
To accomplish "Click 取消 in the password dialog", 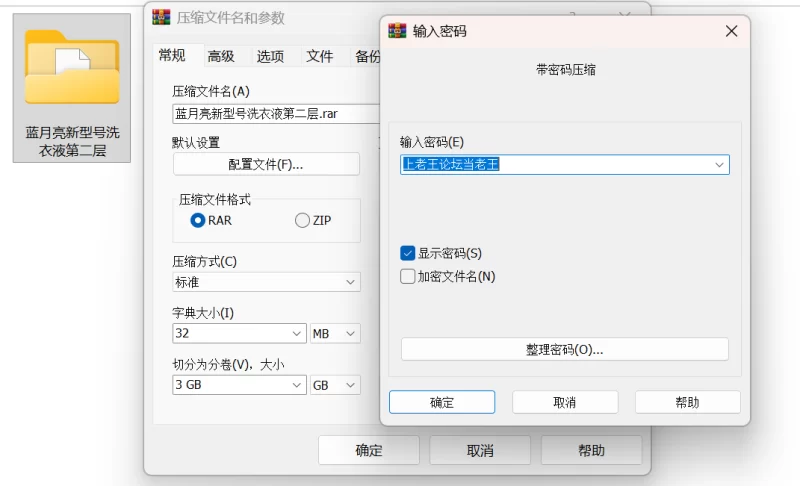I will click(564, 402).
